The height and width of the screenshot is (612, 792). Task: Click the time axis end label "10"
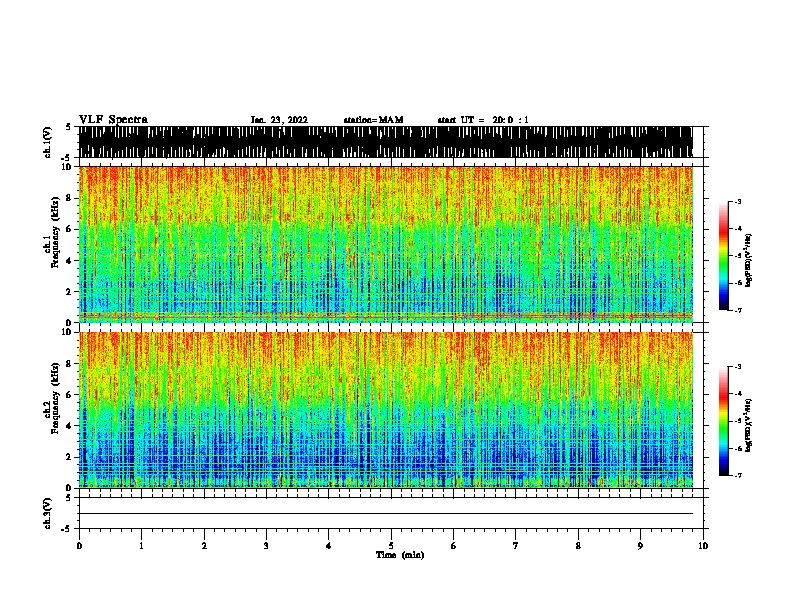click(703, 546)
